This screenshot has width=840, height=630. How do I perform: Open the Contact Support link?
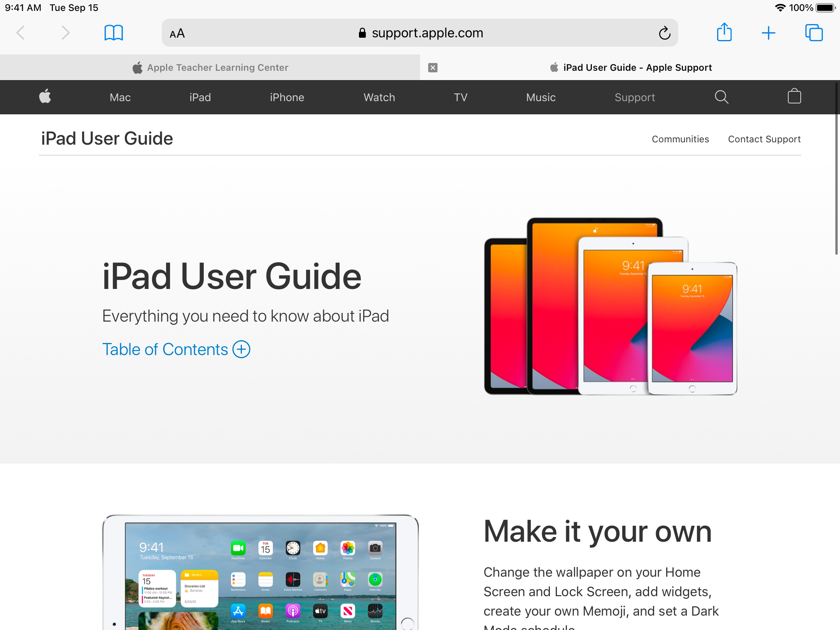(764, 139)
